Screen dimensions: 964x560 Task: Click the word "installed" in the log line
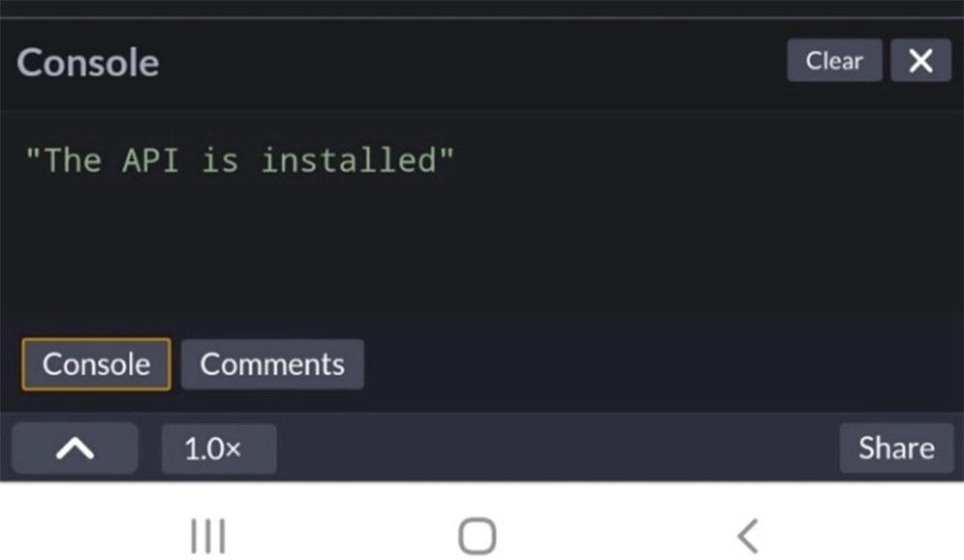tap(349, 160)
